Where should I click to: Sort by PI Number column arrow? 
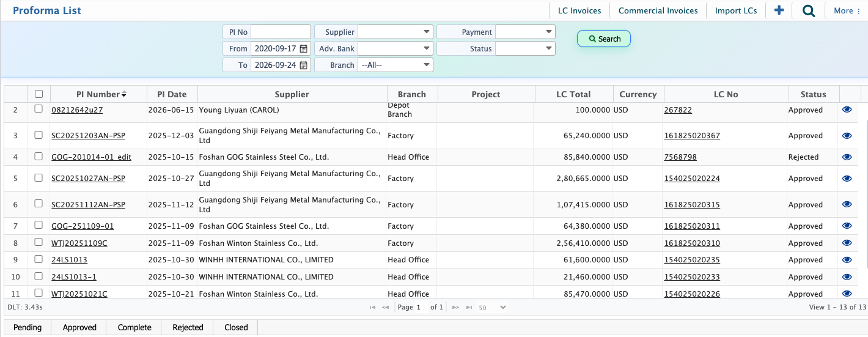[124, 94]
